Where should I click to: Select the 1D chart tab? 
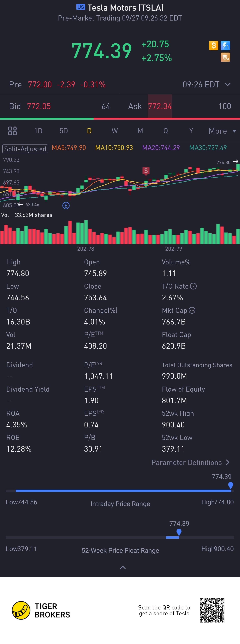(x=38, y=131)
